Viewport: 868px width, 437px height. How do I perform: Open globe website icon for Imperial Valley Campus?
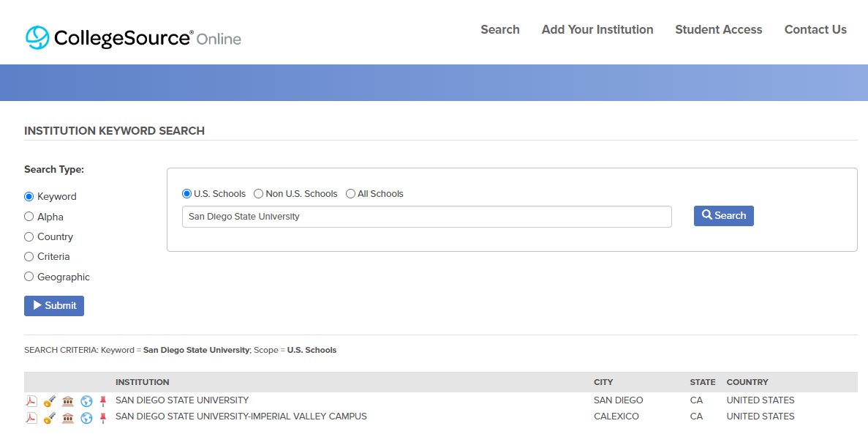click(x=86, y=417)
